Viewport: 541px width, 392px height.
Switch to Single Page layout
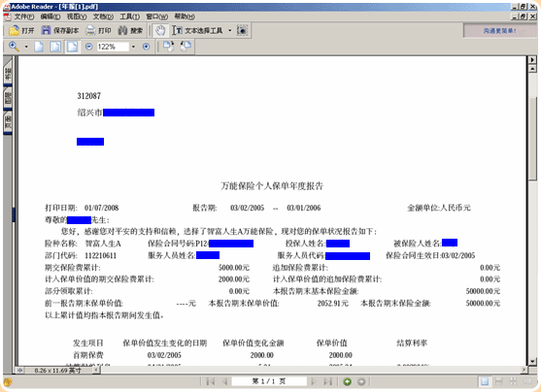[485, 381]
